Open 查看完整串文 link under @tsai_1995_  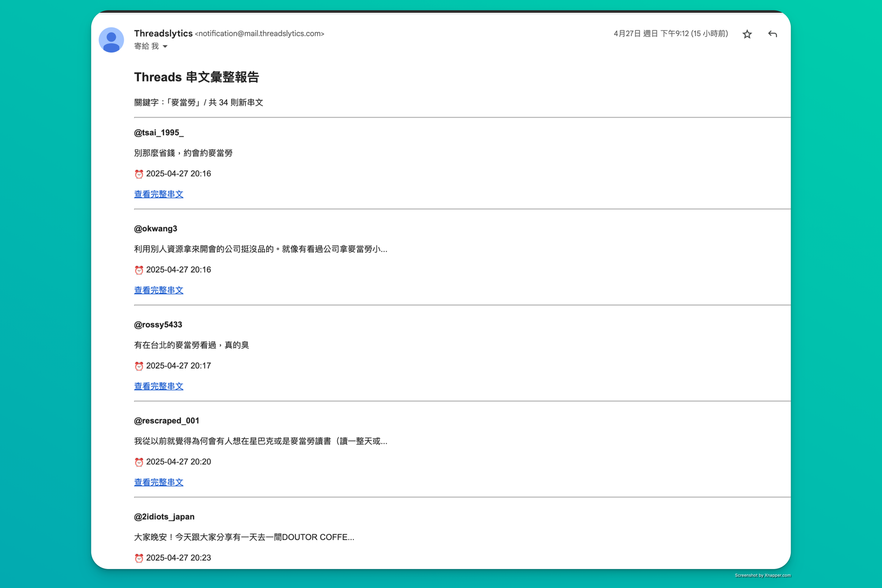[x=159, y=194]
